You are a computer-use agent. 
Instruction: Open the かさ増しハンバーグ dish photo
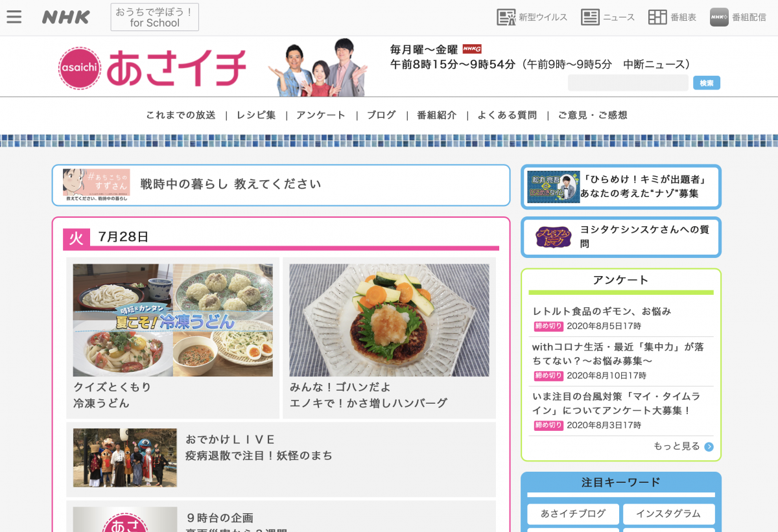389,320
